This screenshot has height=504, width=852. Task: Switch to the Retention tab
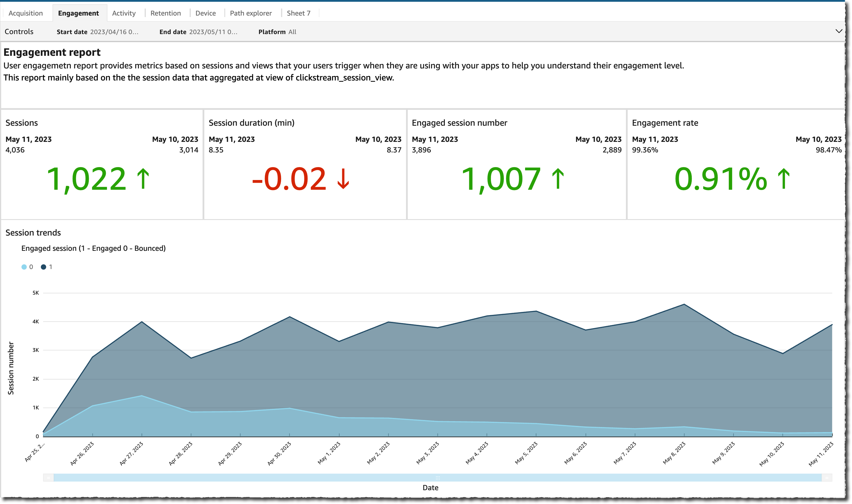coord(165,13)
